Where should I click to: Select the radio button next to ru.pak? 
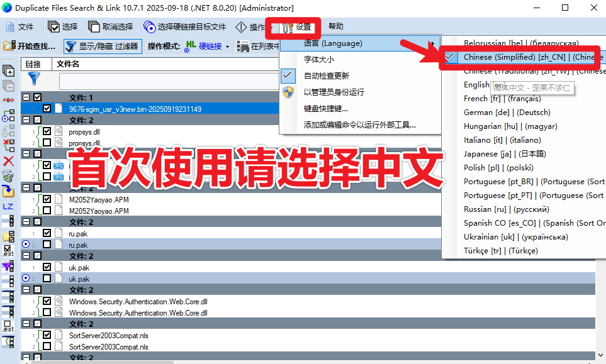click(x=25, y=245)
